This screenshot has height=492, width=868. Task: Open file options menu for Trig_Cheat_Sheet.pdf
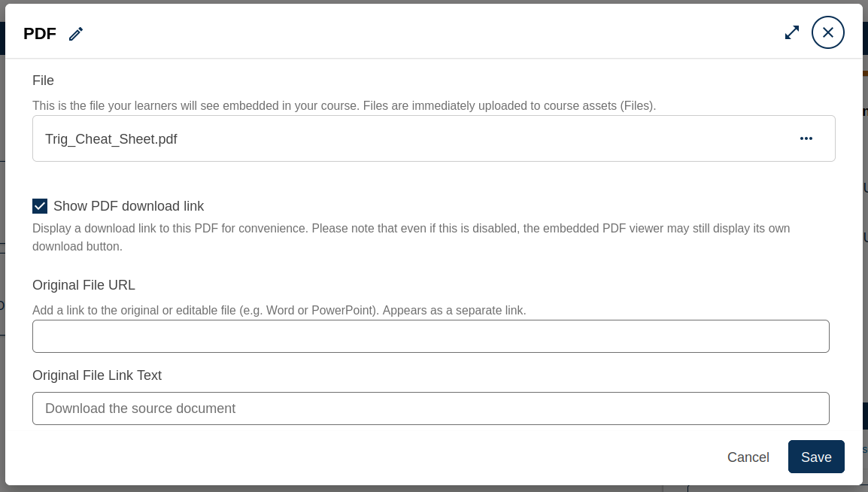(806, 138)
